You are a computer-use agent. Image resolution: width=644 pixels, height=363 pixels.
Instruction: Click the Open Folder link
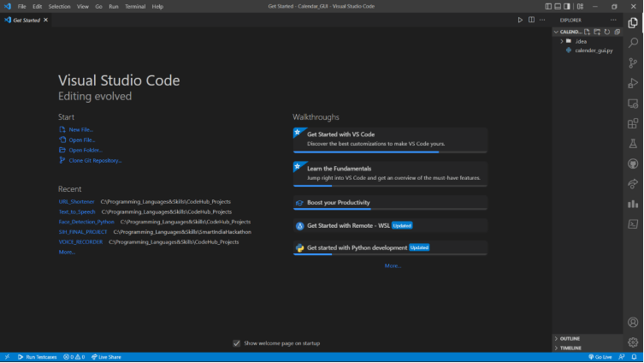(86, 150)
